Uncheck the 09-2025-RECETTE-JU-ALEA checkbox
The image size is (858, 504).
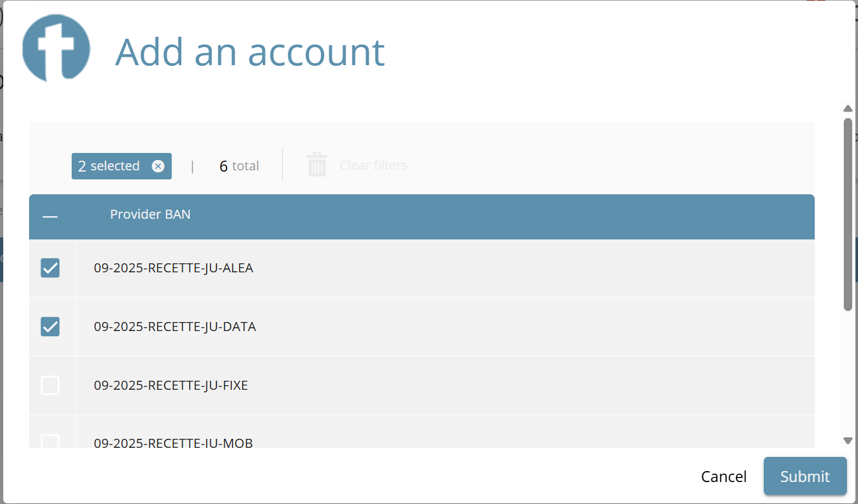pyautogui.click(x=50, y=268)
